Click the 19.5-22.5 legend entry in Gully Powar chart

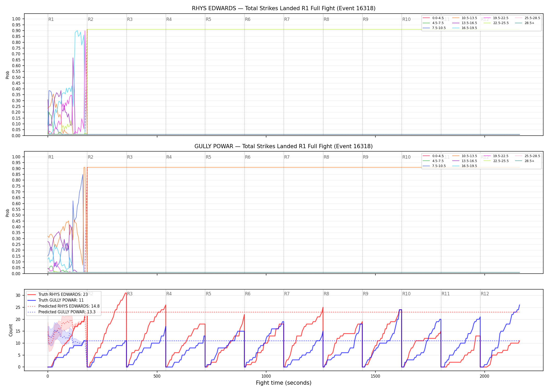click(x=496, y=156)
